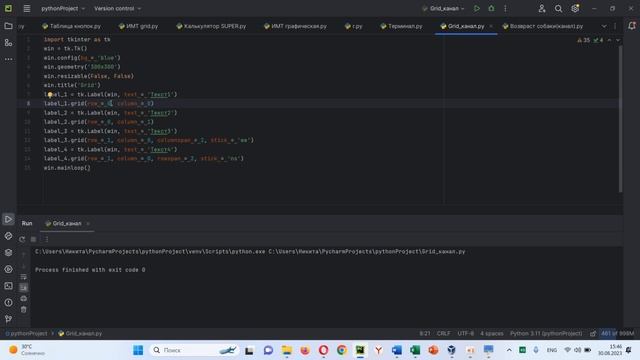Open the Structure tool window in the left sidebar

(8, 42)
